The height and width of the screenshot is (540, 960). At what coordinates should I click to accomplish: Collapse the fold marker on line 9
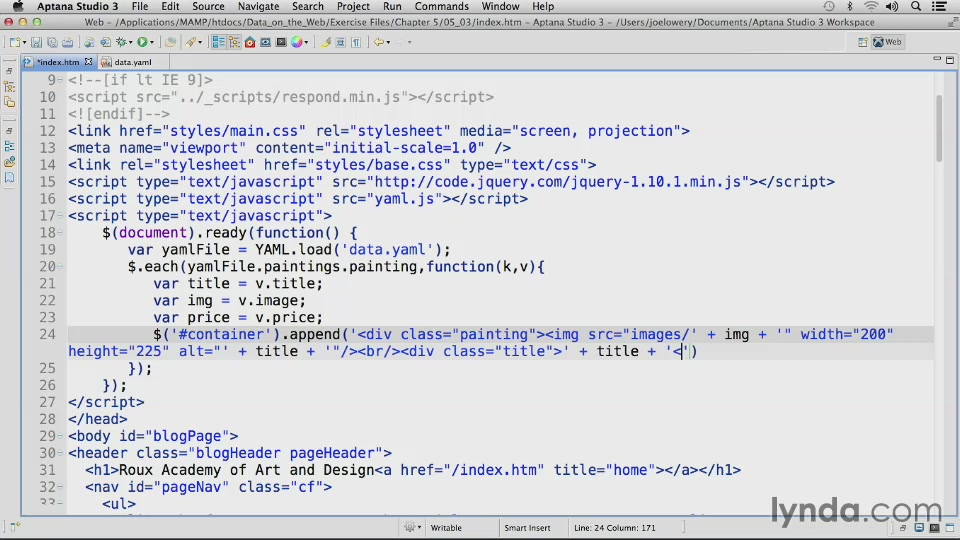[x=60, y=80]
